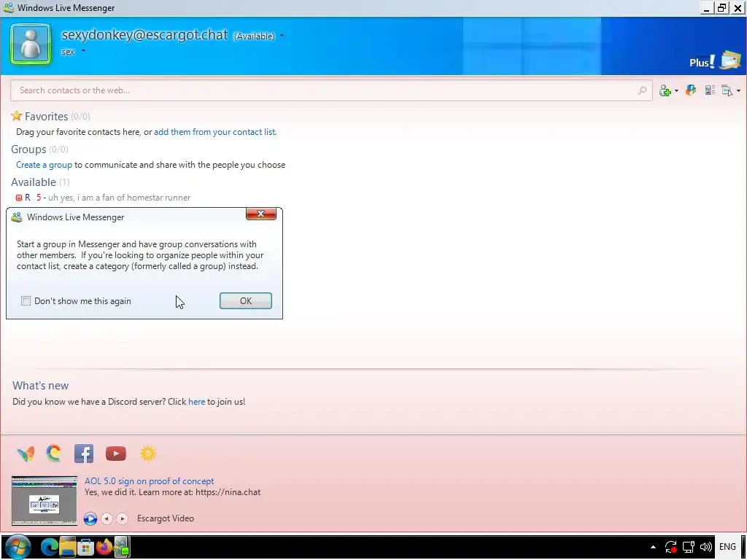This screenshot has width=747, height=560.
Task: Click the dialog's Messenger title icon
Action: pos(17,217)
